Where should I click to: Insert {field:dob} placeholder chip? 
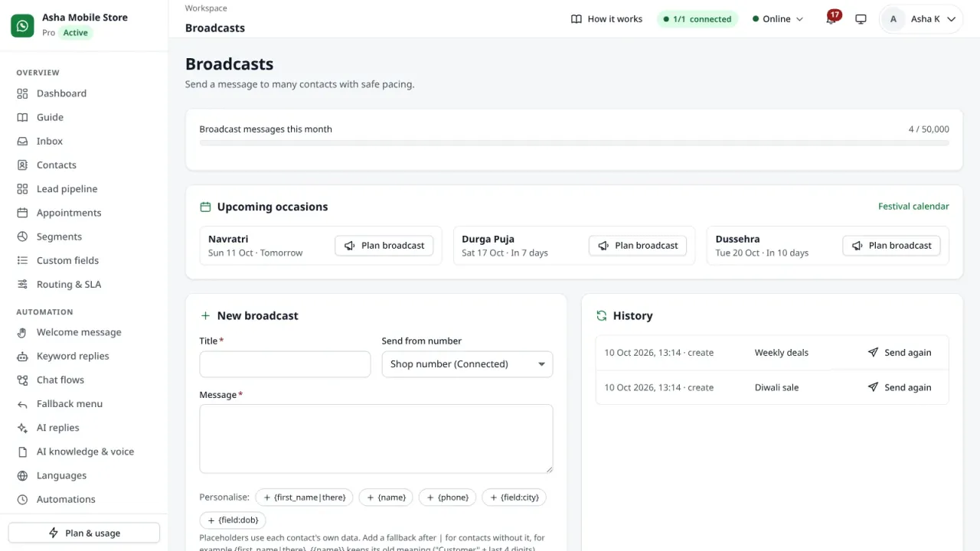(x=233, y=520)
